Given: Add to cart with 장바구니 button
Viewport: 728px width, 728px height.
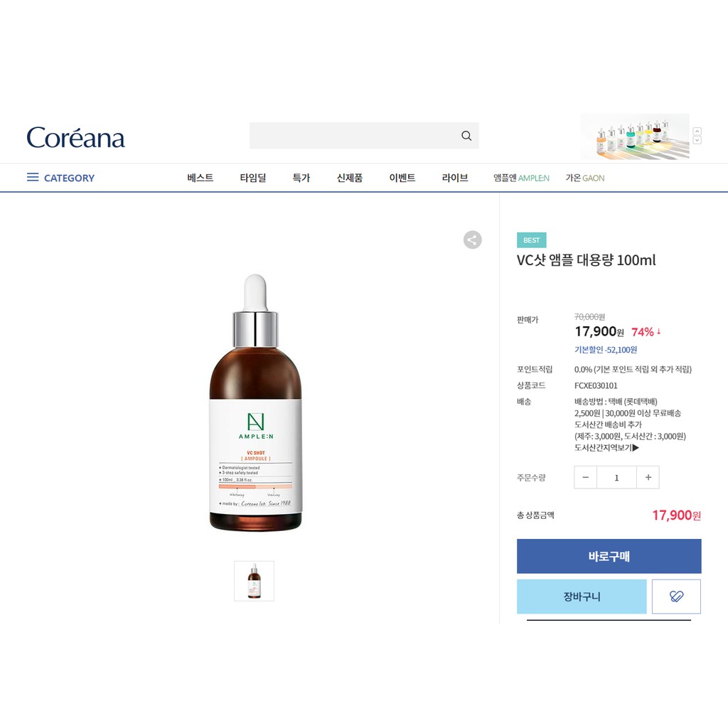Looking at the screenshot, I should tap(582, 596).
